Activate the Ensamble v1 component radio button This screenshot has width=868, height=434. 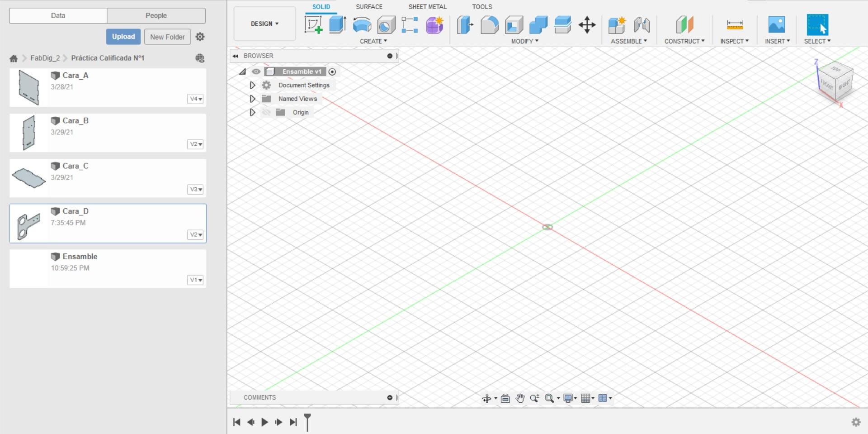(332, 72)
